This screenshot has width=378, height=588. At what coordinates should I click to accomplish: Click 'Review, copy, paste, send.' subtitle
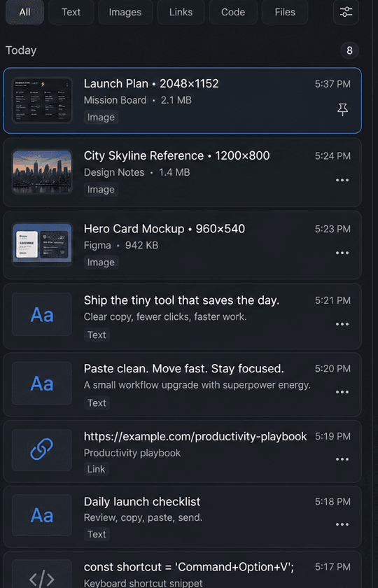[143, 518]
